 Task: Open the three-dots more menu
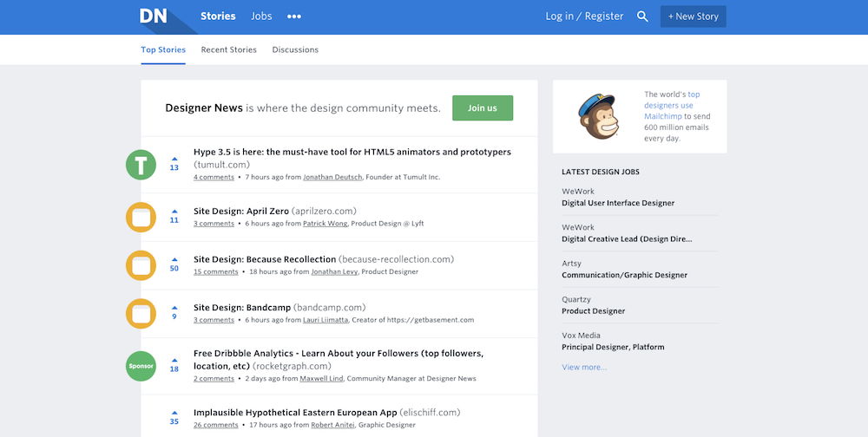point(294,16)
